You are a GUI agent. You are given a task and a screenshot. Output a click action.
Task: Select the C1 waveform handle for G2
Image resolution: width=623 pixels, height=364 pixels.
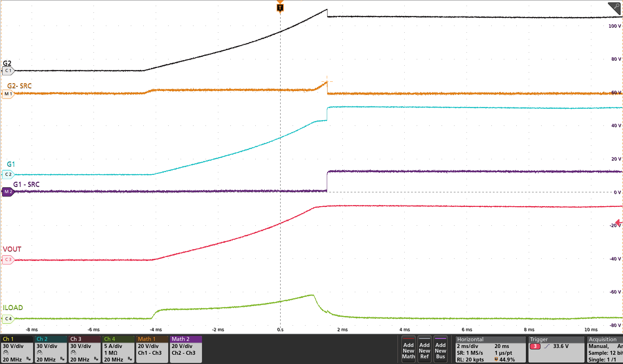(8, 71)
